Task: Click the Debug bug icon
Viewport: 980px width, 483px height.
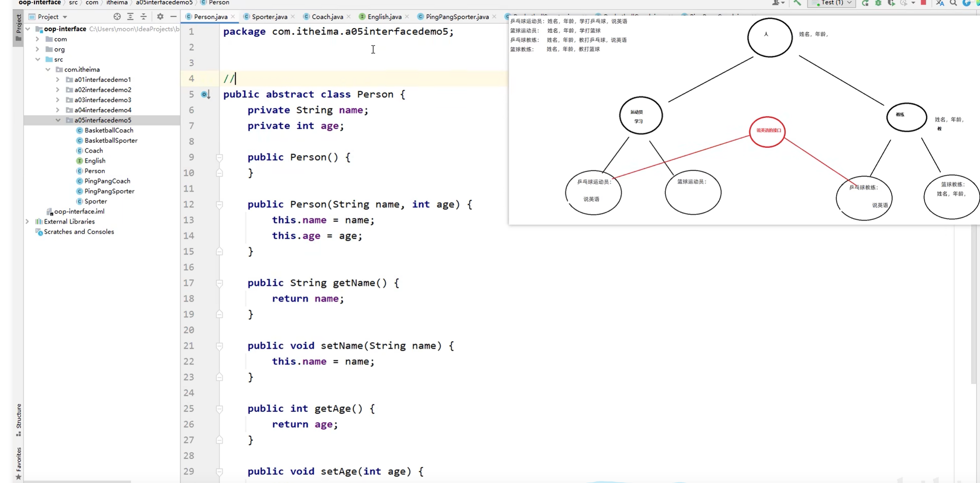Action: pos(878,3)
